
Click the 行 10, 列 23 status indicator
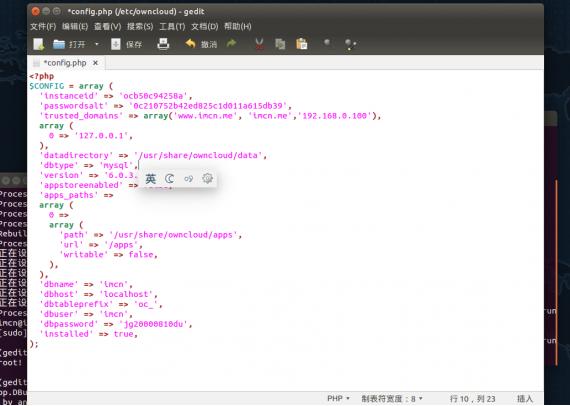point(473,399)
